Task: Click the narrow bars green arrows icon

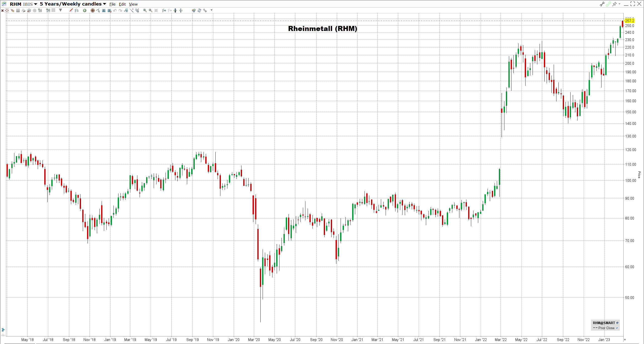Action: (x=181, y=11)
